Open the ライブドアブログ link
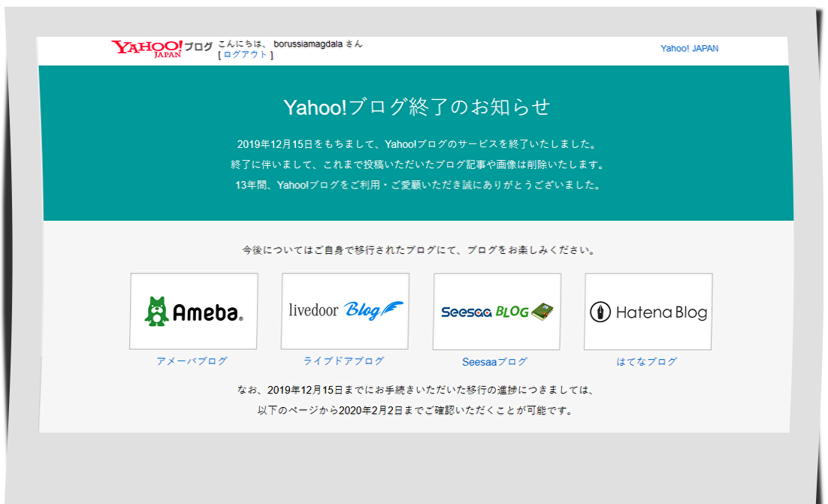828x504 pixels. (343, 361)
